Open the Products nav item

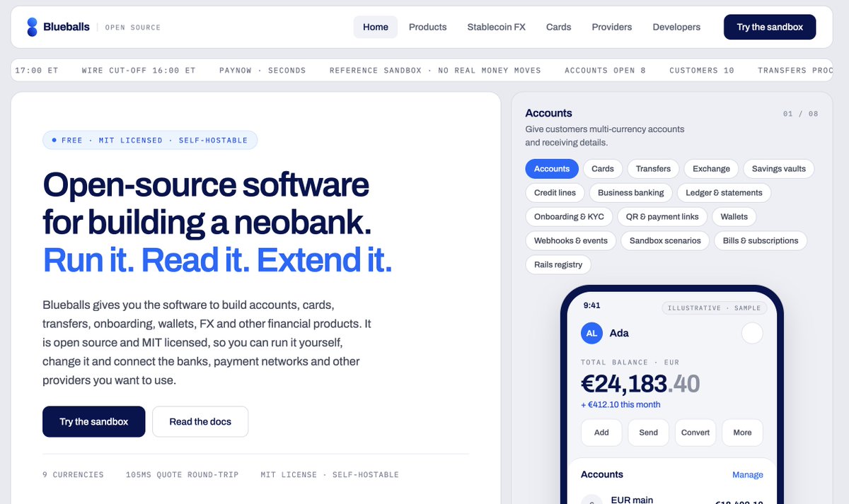[428, 28]
